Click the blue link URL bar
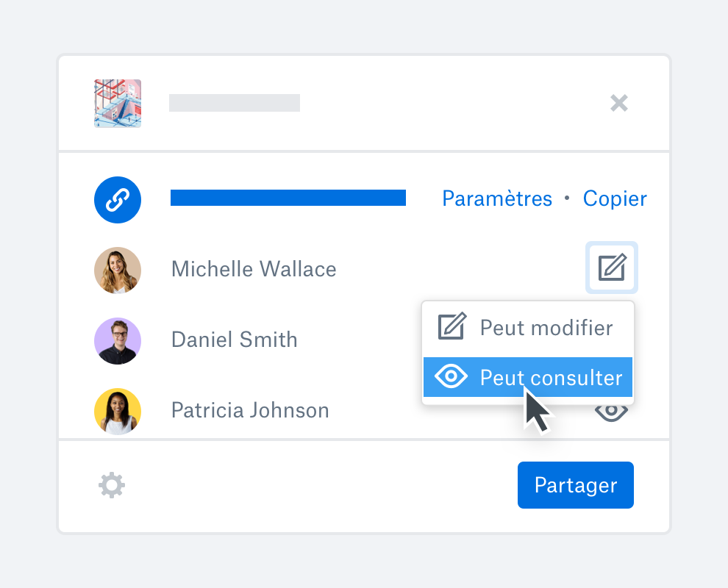 [288, 198]
